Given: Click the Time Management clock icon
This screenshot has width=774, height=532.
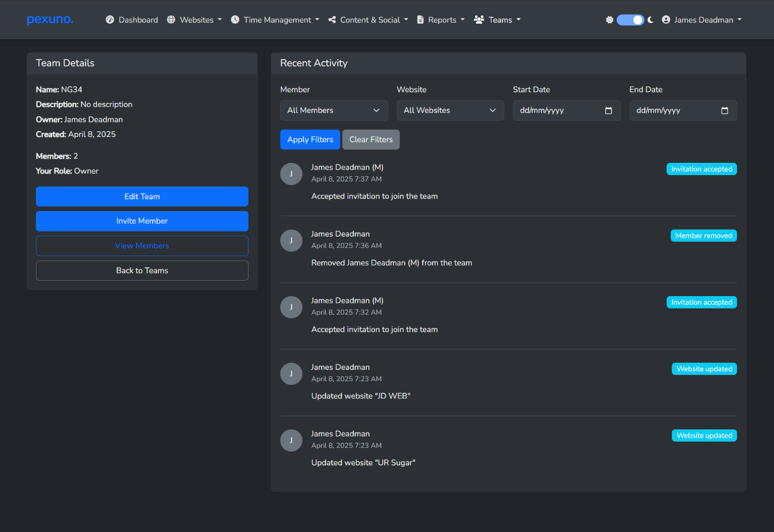Looking at the screenshot, I should click(x=235, y=20).
